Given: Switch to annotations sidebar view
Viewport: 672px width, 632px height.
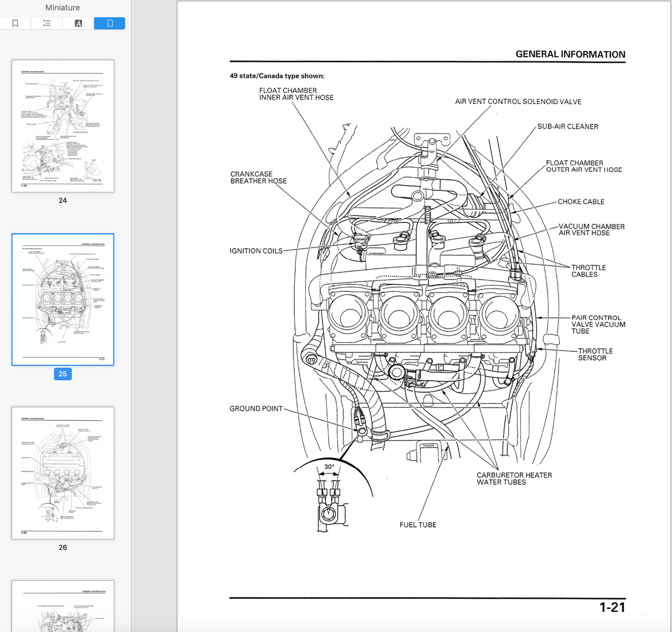Looking at the screenshot, I should (x=78, y=23).
